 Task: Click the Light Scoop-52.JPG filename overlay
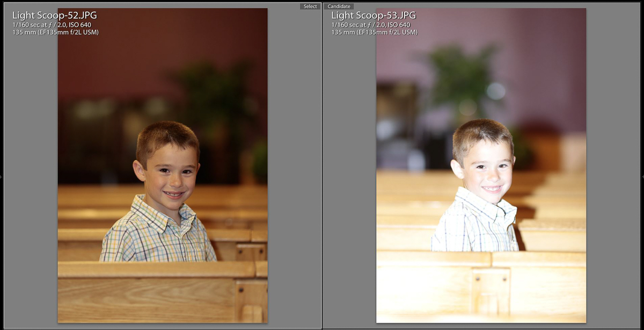(x=54, y=15)
